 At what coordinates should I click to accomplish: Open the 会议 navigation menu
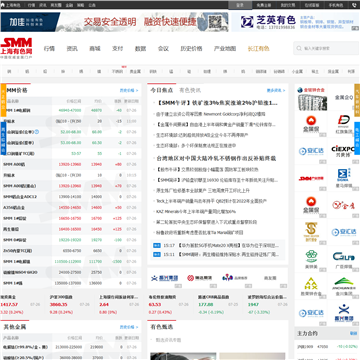point(163,48)
